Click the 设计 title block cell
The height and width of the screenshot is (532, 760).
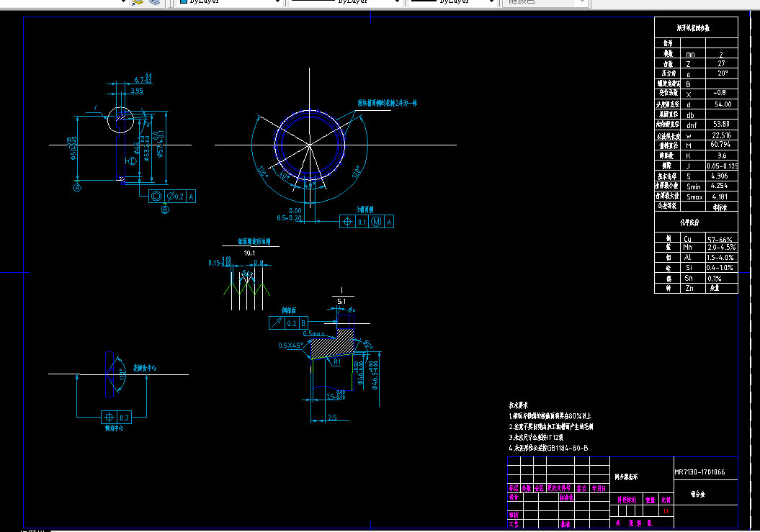(x=514, y=497)
